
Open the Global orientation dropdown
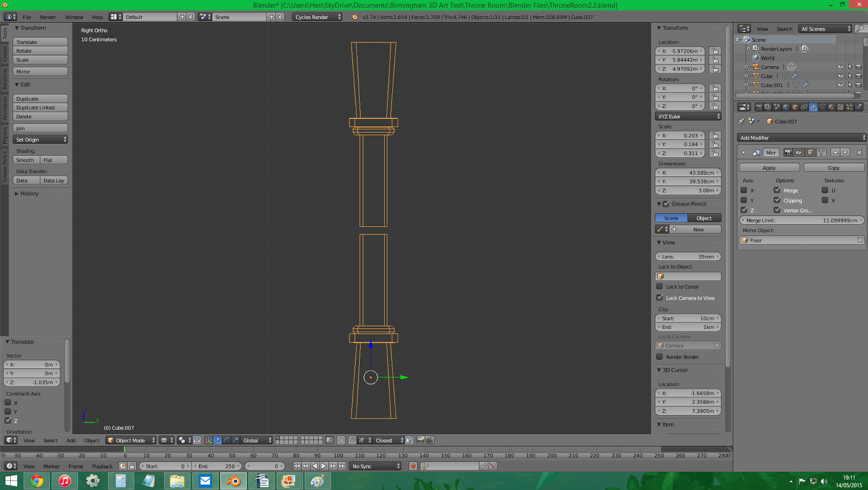[257, 440]
